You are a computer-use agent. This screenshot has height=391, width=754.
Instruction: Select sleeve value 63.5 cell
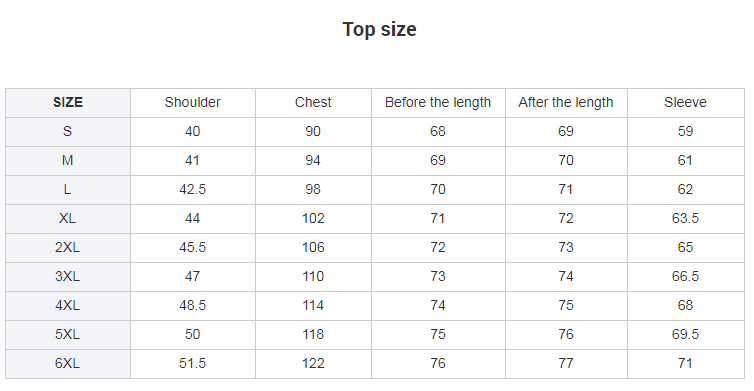[685, 218]
